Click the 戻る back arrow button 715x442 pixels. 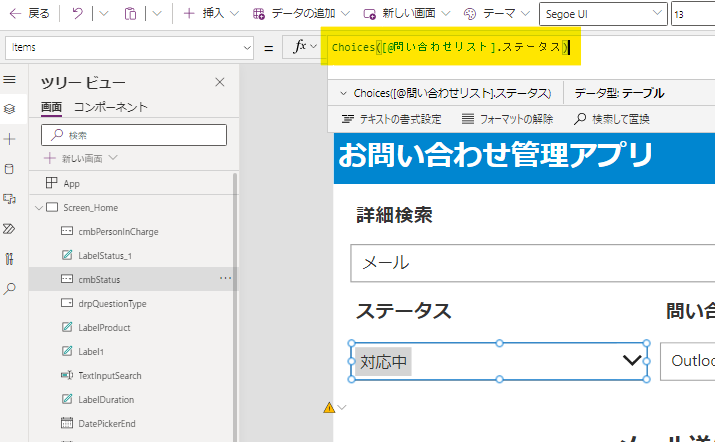click(29, 14)
